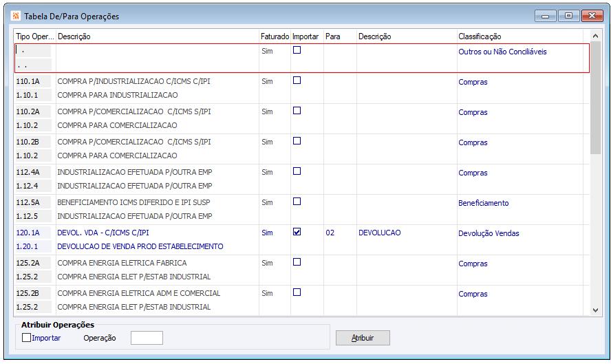
Task: Select cell 125.2B in Tipo Oper column
Action: tap(33, 293)
